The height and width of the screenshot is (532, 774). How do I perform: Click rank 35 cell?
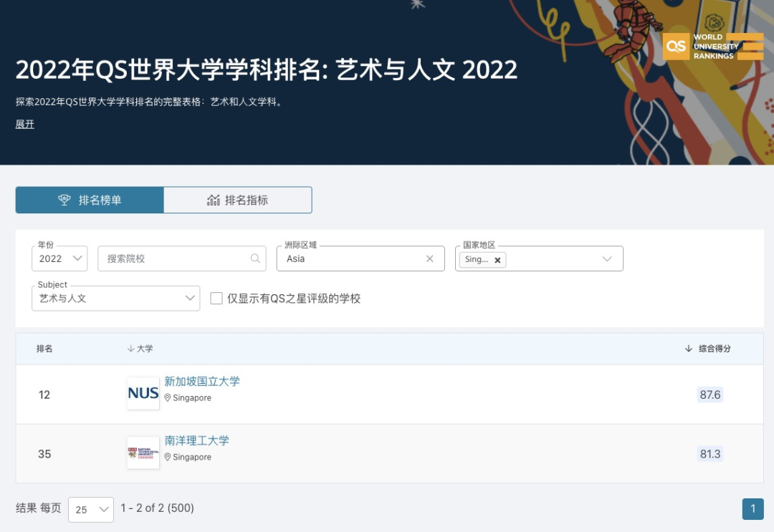tap(44, 454)
